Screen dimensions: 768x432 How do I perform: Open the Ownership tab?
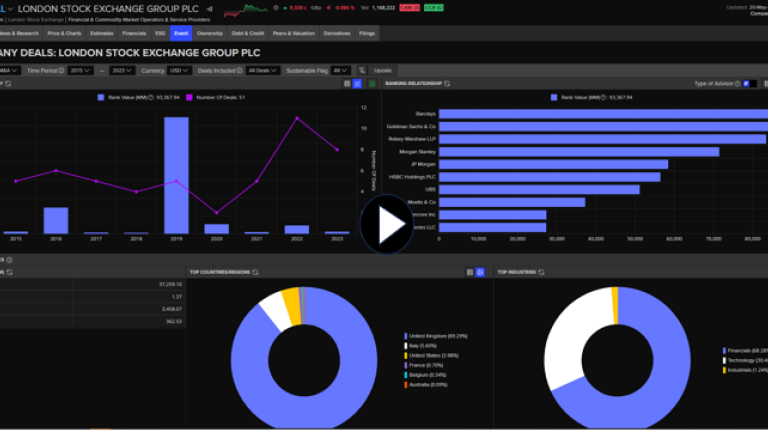[210, 33]
